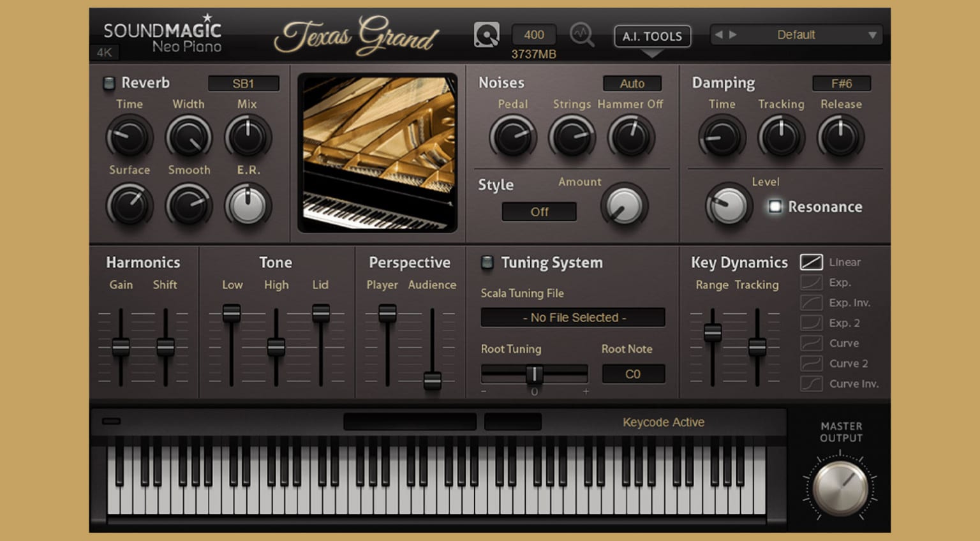Click the Root Note C0 box
The height and width of the screenshot is (541, 980).
632,374
